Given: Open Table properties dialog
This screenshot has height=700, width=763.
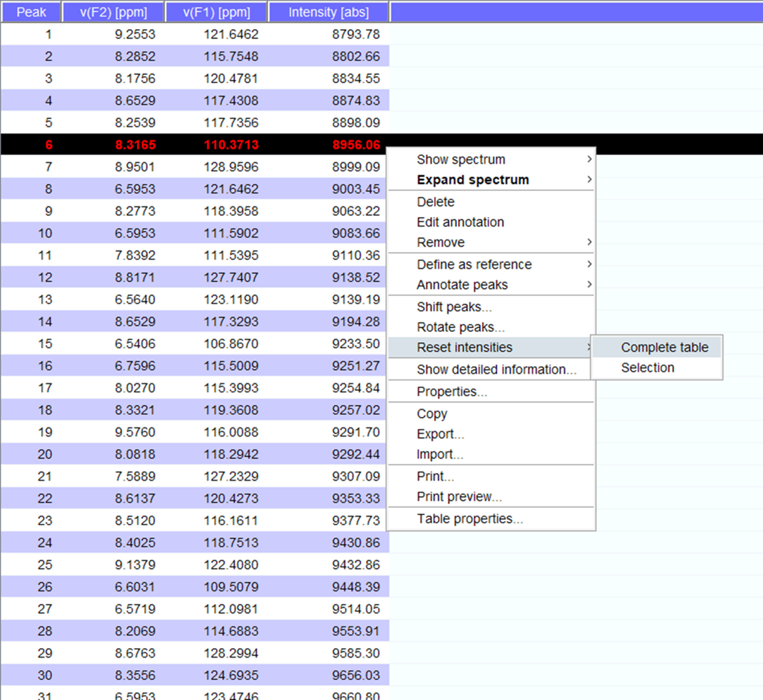Looking at the screenshot, I should [x=470, y=519].
